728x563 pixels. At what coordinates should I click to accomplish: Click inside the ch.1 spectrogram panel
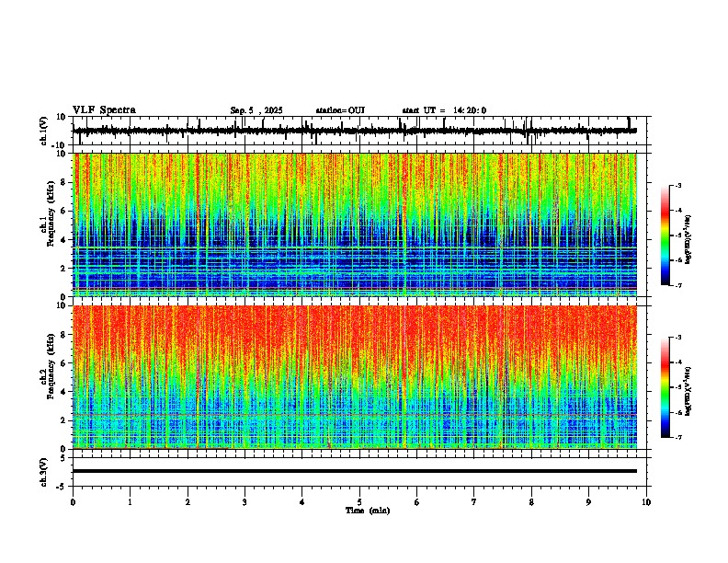point(355,224)
